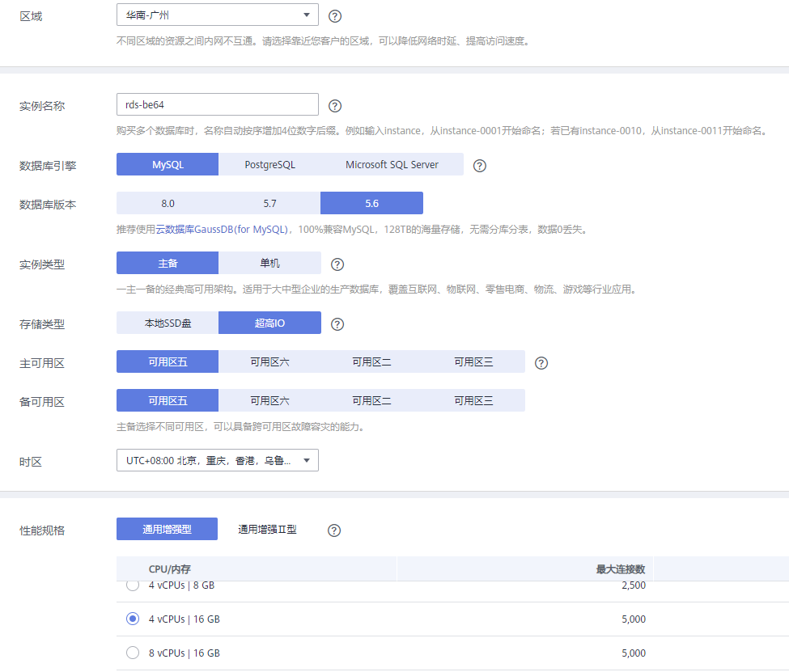The height and width of the screenshot is (672, 789).
Task: Choose 可用区三 as standby zone
Action: click(x=473, y=400)
